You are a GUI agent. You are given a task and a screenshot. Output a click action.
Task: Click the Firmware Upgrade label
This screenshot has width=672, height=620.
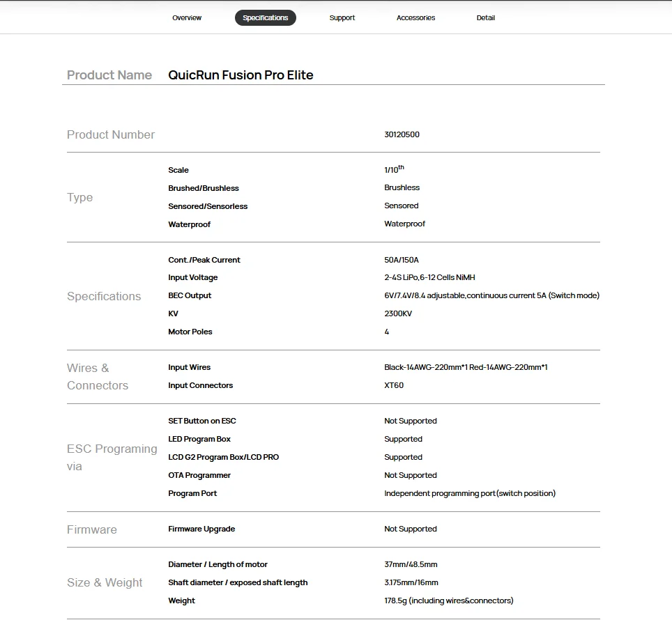(201, 529)
